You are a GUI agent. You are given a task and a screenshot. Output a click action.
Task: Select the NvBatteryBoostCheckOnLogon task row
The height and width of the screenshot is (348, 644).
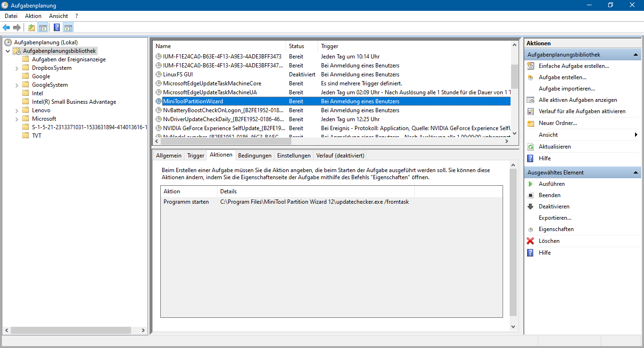point(332,110)
